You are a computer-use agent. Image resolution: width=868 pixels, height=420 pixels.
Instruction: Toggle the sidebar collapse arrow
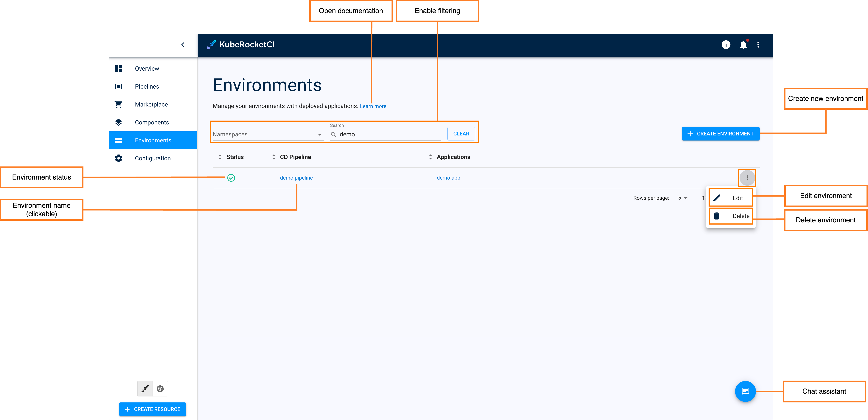tap(183, 45)
